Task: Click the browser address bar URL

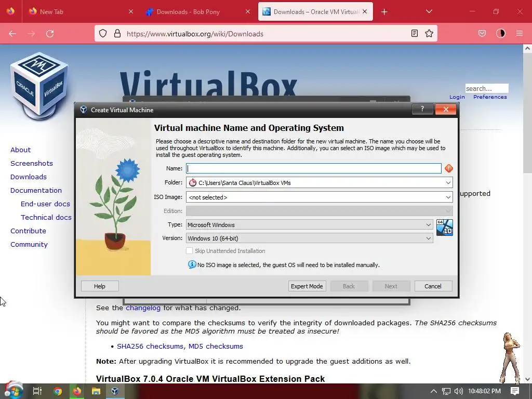Action: pos(195,34)
